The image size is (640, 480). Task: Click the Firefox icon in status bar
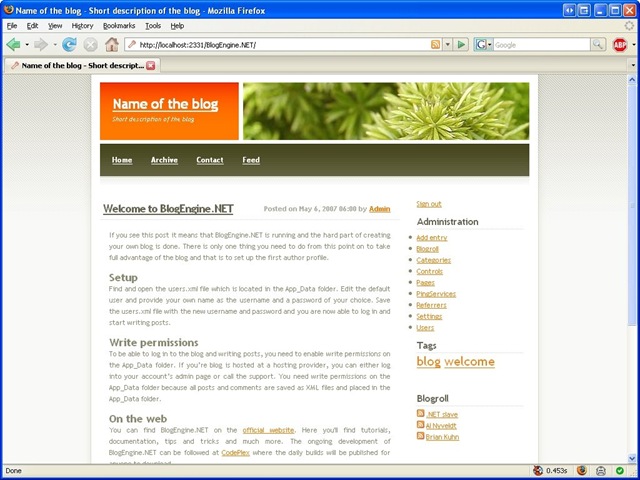582,471
